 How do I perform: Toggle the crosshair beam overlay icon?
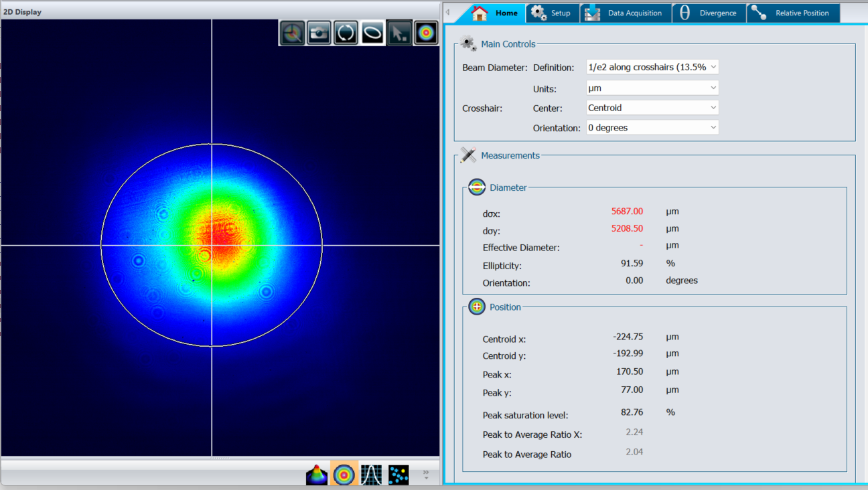292,33
